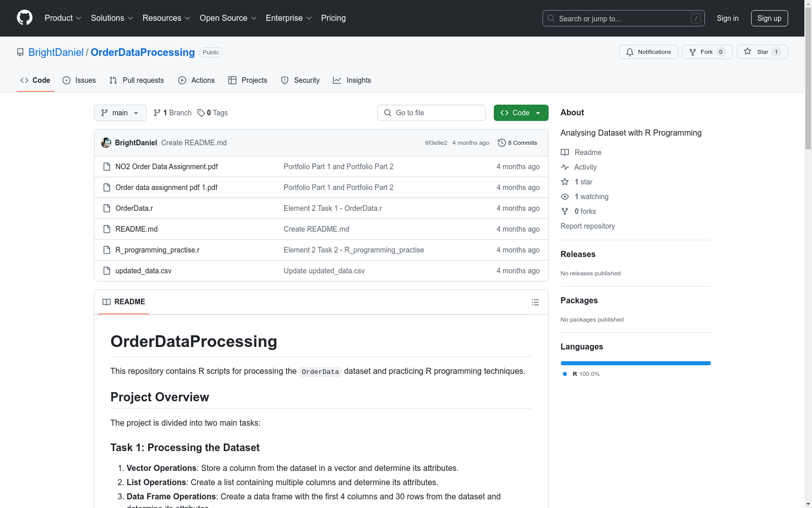Select the README tab in file viewer
The image size is (812, 508).
click(124, 302)
